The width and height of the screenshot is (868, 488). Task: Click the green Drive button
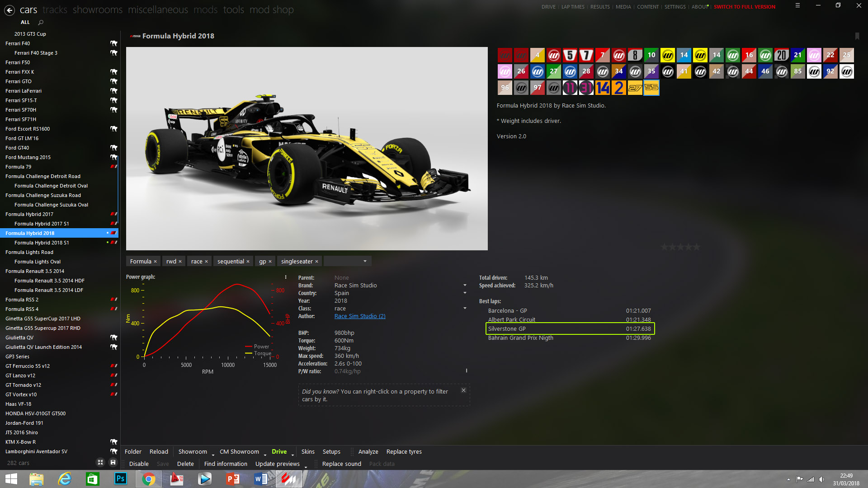coord(279,451)
